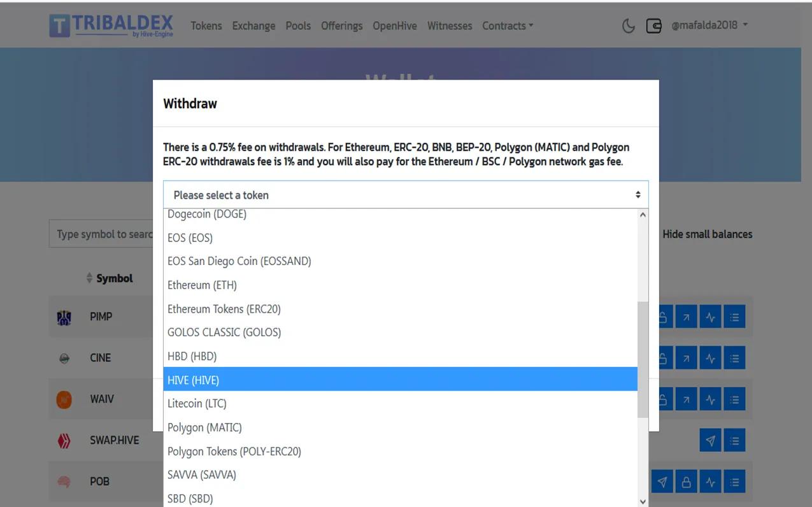
Task: Click SWAP.HIVE row send icon
Action: pyautogui.click(x=710, y=440)
